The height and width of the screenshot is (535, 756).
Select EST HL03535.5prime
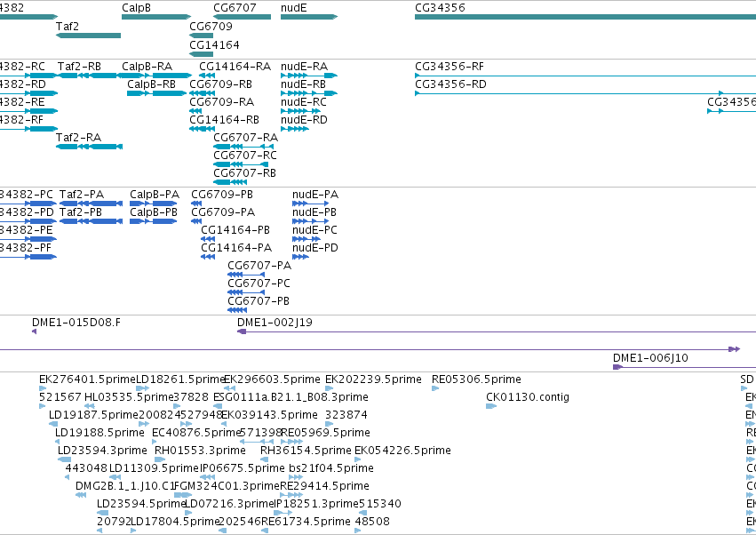point(90,406)
